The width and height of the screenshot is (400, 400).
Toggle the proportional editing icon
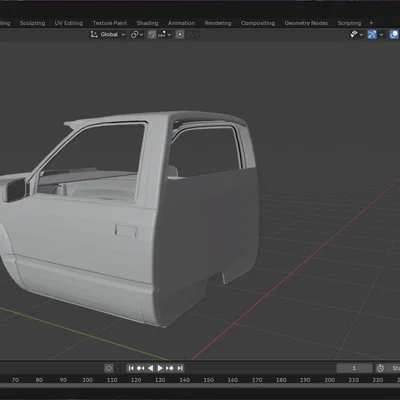point(180,34)
